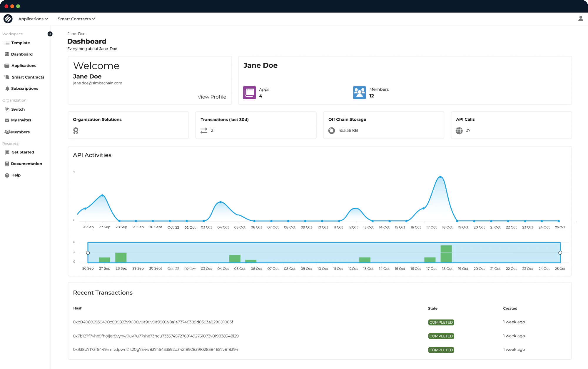Image resolution: width=588 pixels, height=369 pixels.
Task: Click the purple Apps icon
Action: (249, 93)
